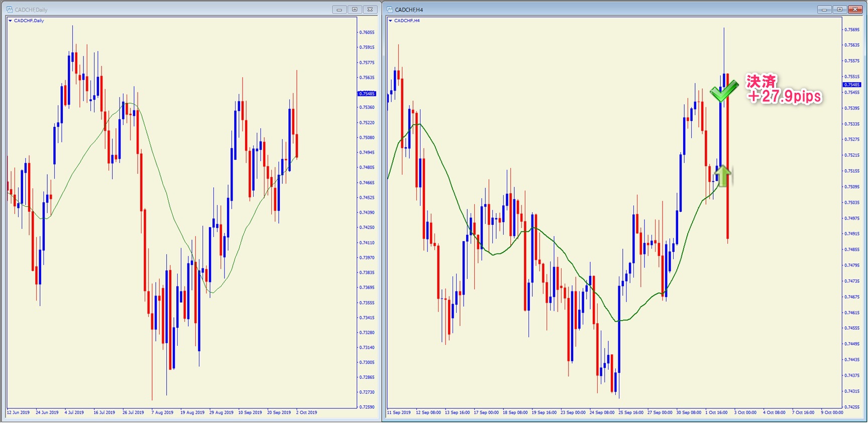Click date 12 Jun 2019 on Daily time axis
868x423 pixels.
click(18, 412)
